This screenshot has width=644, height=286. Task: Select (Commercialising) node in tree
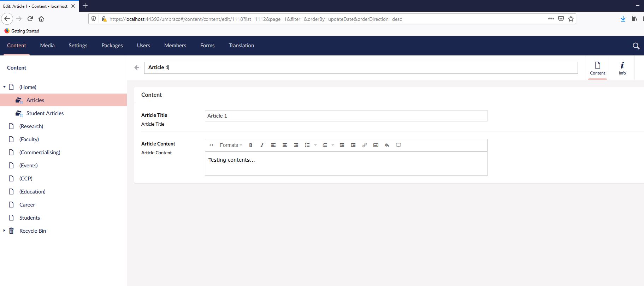pyautogui.click(x=40, y=153)
